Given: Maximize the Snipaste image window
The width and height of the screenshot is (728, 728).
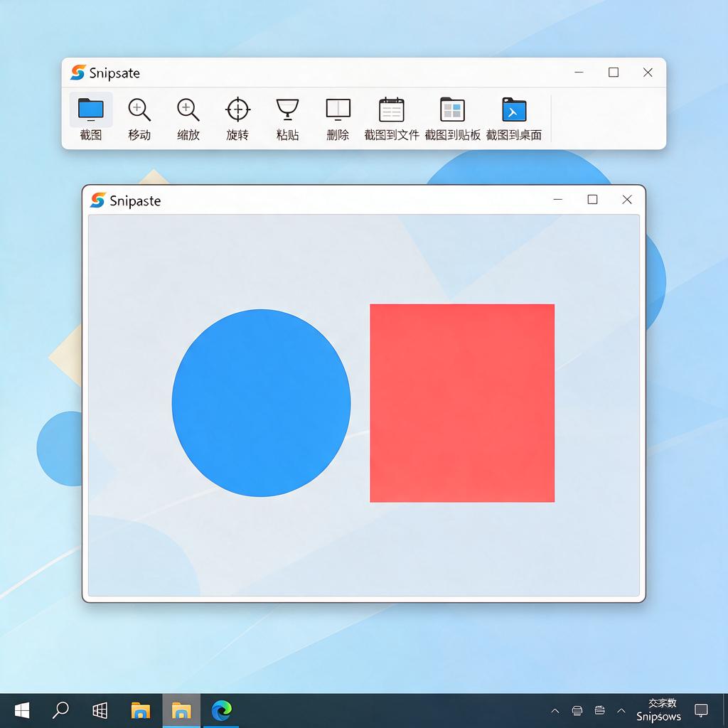Looking at the screenshot, I should point(592,200).
